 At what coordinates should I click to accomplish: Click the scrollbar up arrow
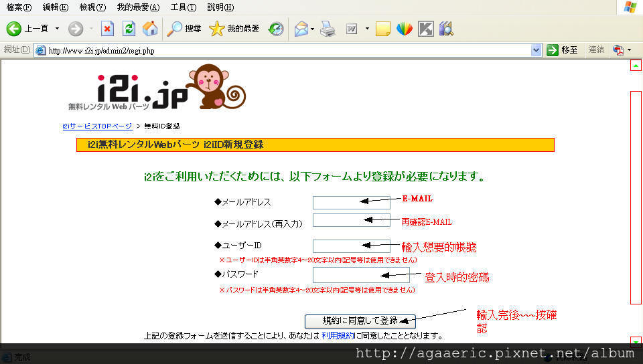point(636,66)
